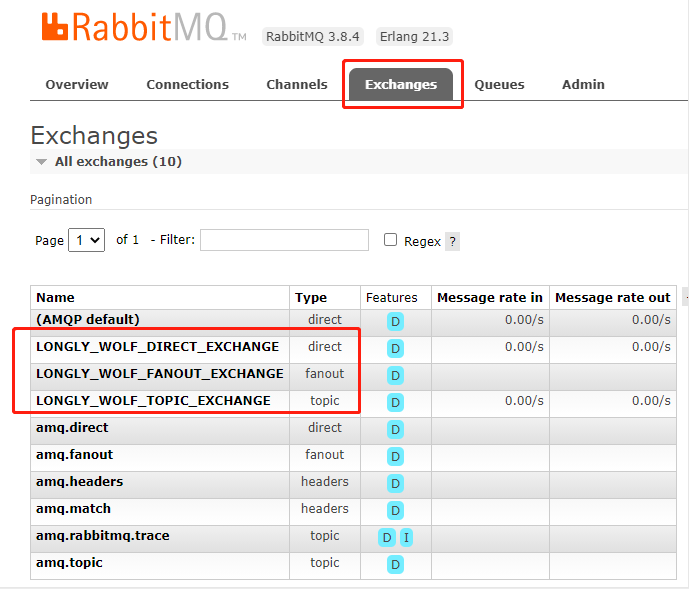Open the Page number dropdown

tap(87, 240)
